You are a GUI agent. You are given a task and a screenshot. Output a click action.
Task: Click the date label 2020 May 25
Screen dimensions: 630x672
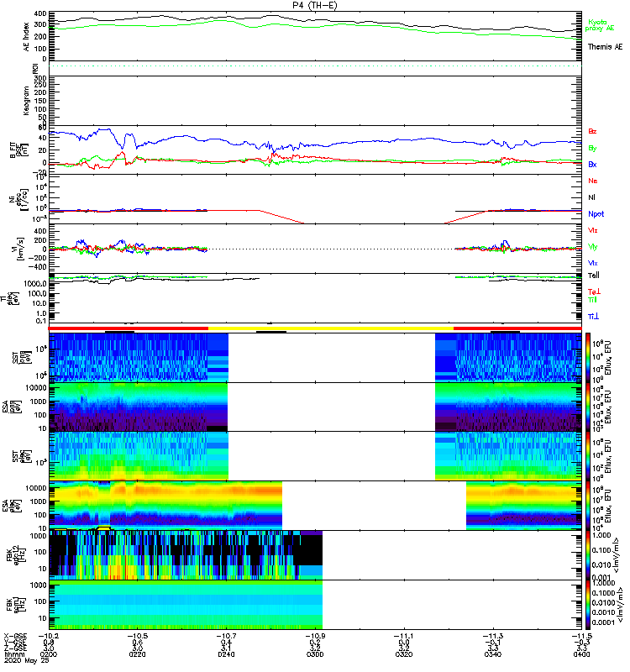click(x=27, y=660)
